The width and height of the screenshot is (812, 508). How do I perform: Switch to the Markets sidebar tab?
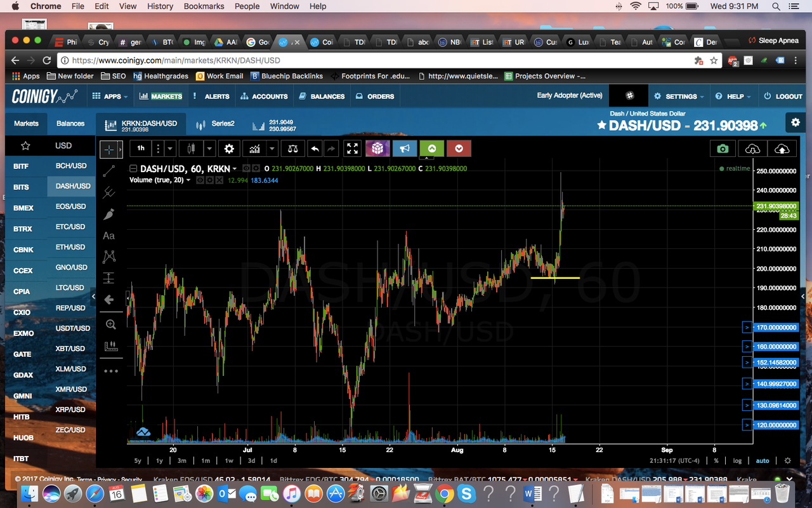[x=26, y=124]
